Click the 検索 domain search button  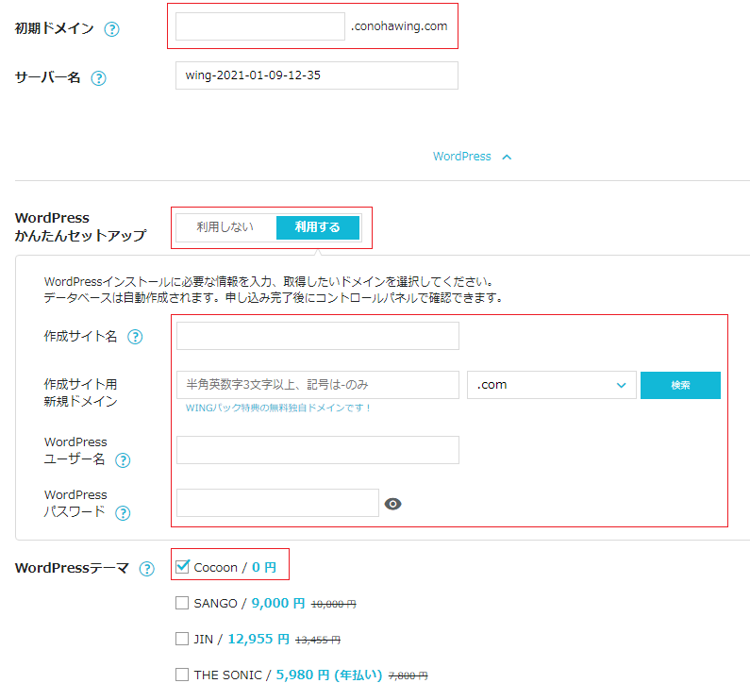(x=680, y=385)
